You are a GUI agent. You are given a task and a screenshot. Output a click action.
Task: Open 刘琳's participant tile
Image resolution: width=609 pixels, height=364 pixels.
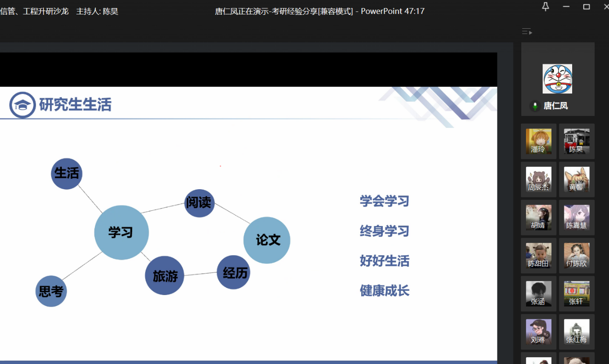(539, 331)
